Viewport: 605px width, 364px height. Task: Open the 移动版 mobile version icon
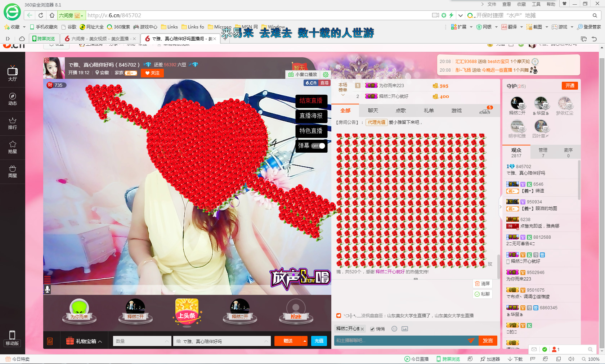[x=12, y=338]
